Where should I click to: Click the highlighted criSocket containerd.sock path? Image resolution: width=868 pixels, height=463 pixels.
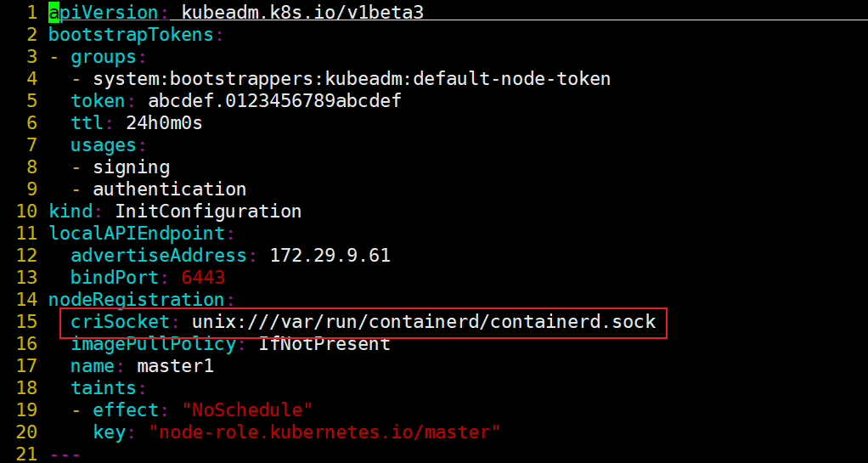point(424,322)
